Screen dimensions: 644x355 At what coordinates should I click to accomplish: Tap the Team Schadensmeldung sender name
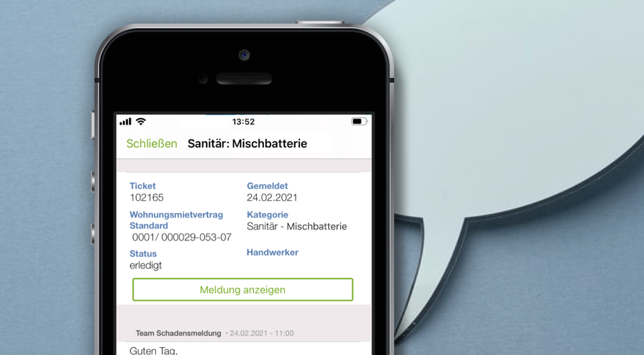[178, 334]
